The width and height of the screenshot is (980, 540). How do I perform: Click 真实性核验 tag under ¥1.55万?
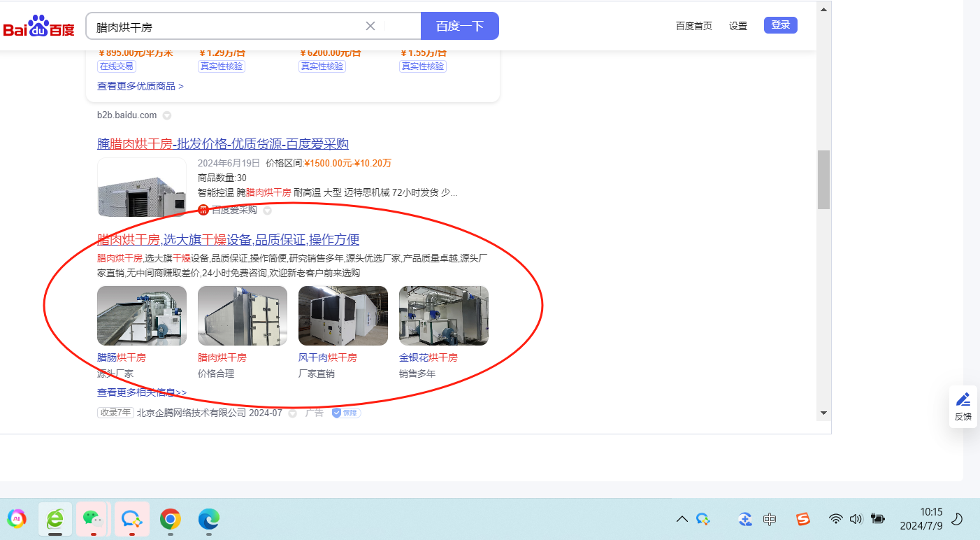click(423, 66)
